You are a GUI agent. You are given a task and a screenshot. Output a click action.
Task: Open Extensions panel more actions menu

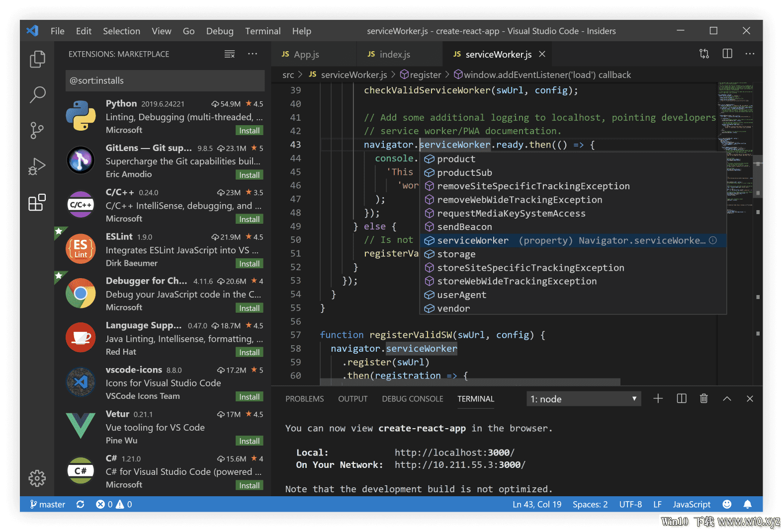[253, 54]
